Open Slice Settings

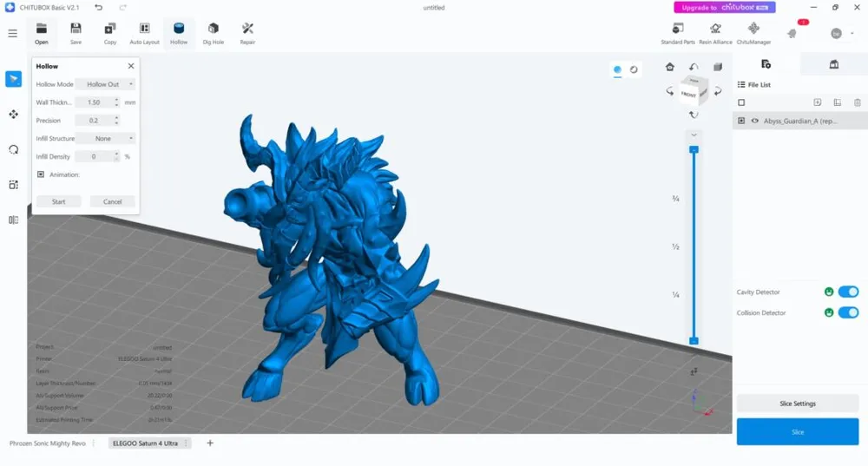(x=797, y=404)
